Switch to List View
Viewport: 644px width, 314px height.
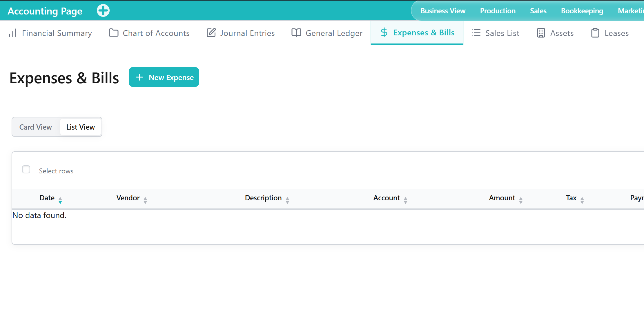[81, 127]
